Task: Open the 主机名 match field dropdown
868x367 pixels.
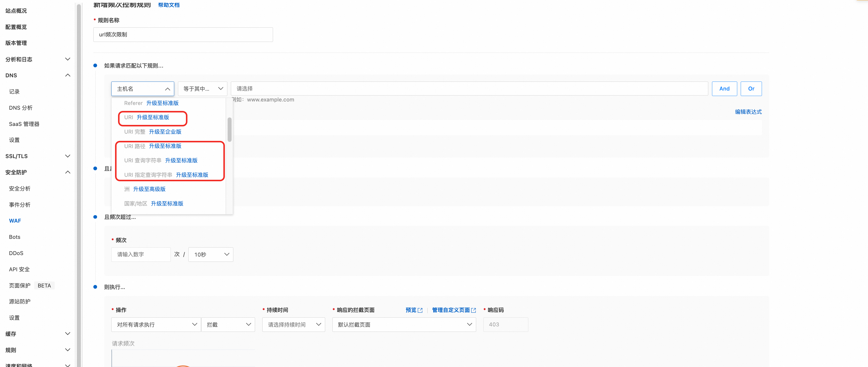Action: (x=143, y=89)
